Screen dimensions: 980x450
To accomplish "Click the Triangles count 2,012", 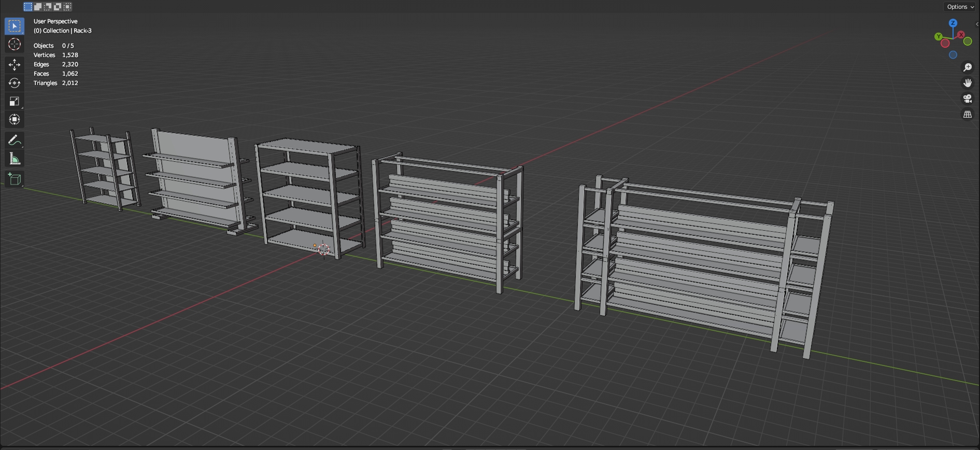I will 70,83.
